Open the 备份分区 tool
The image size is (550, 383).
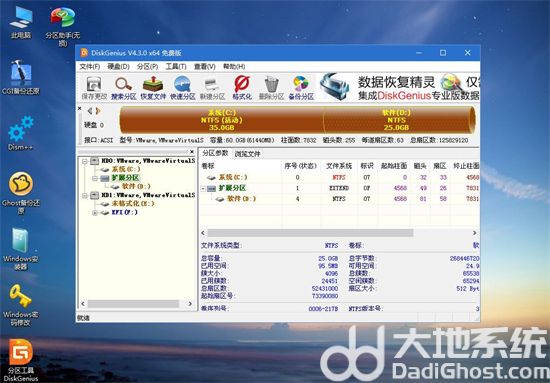click(301, 88)
